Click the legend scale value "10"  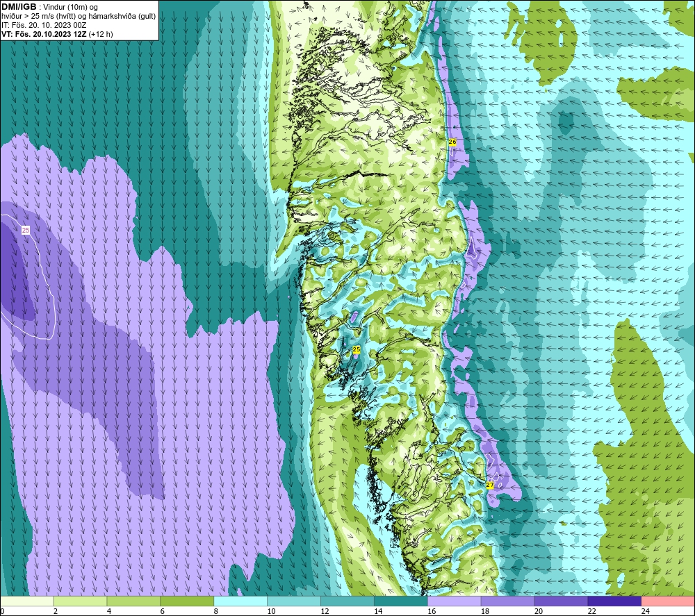[271, 612]
